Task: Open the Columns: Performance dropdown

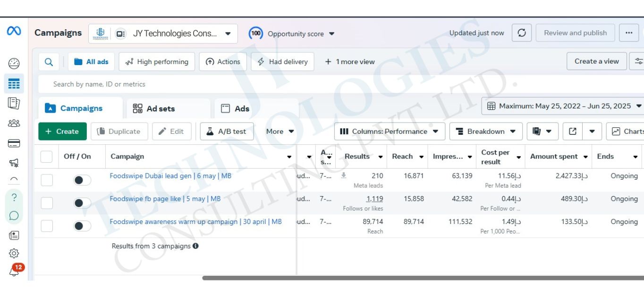Action: click(390, 132)
